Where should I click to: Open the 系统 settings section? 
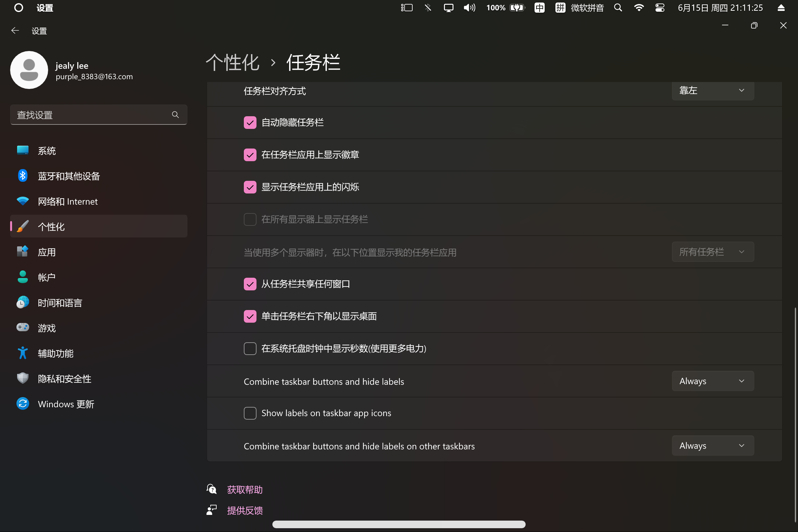pos(99,150)
